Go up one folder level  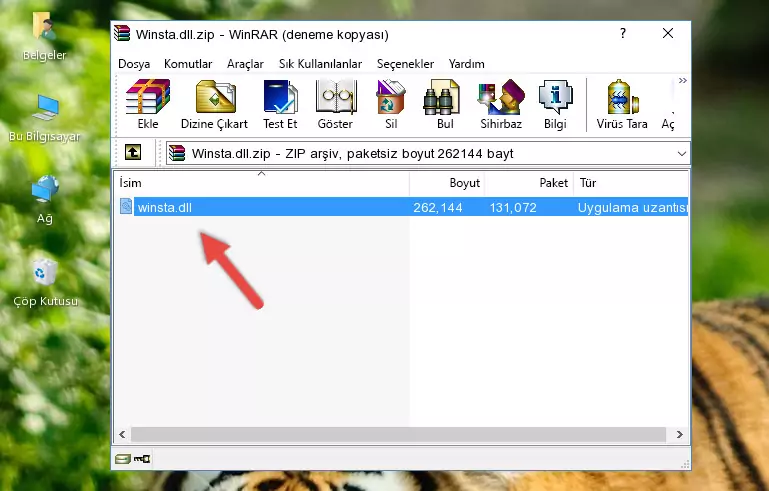pyautogui.click(x=133, y=153)
